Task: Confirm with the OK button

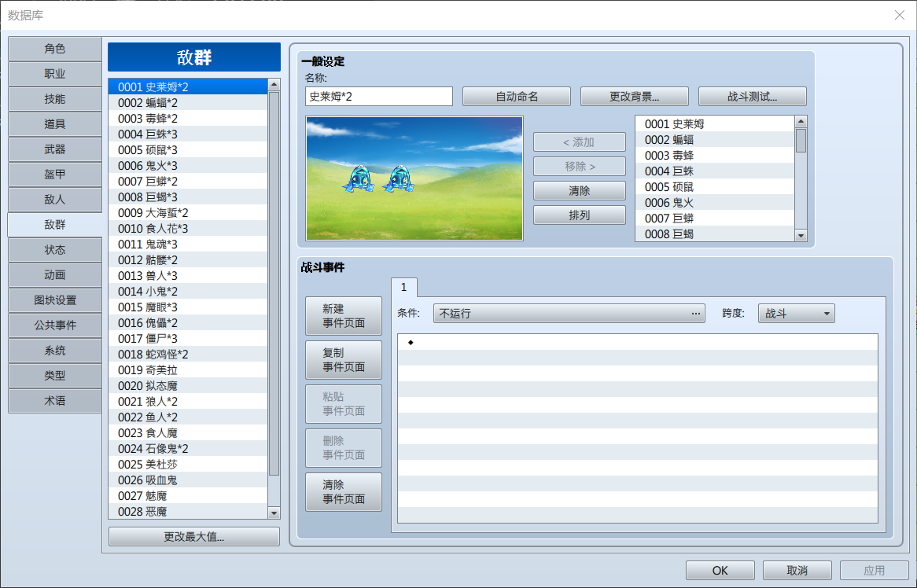Action: coord(720,571)
